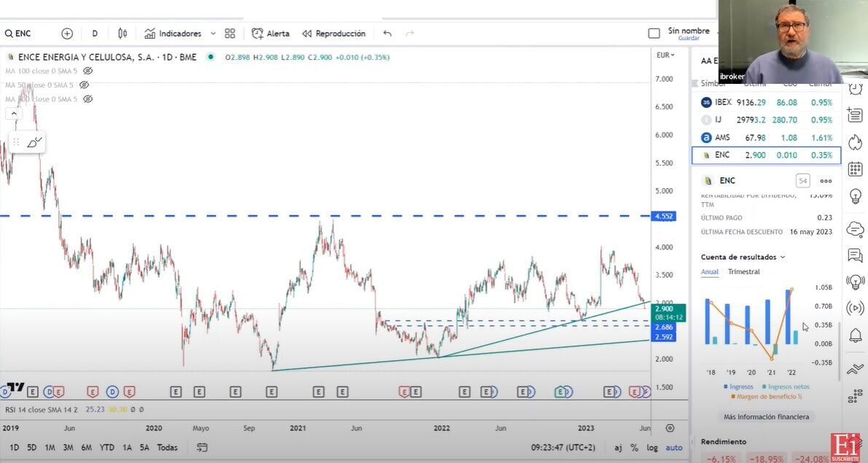Toggle the aj adjusted data option
The height and width of the screenshot is (463, 868).
pyautogui.click(x=618, y=448)
